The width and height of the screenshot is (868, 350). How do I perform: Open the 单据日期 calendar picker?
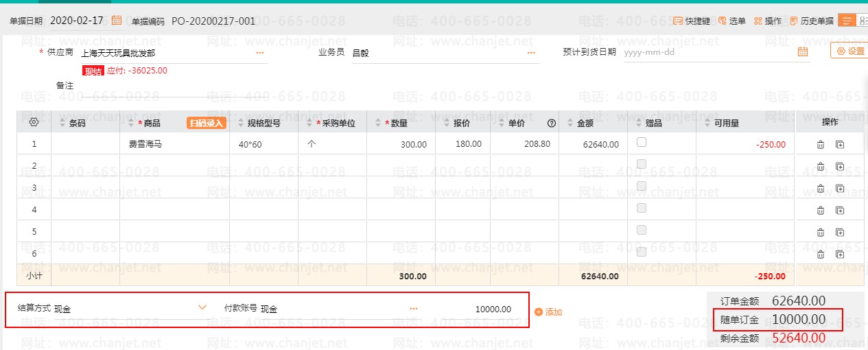click(117, 21)
